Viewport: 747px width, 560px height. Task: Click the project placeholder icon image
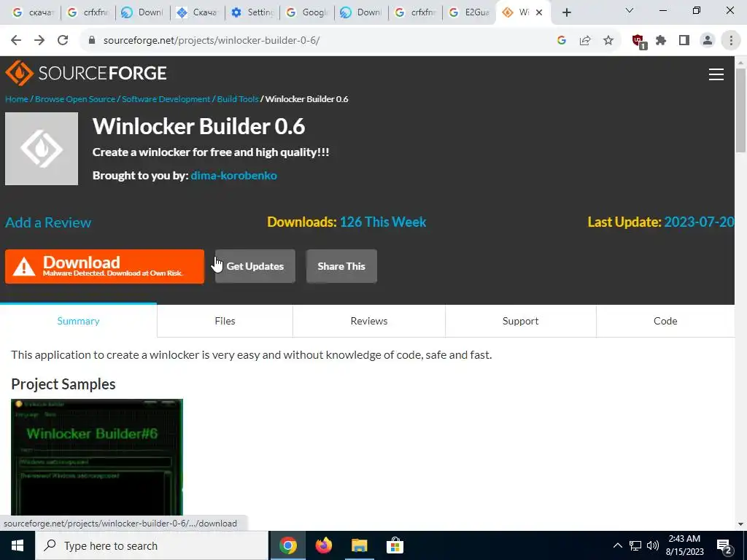pyautogui.click(x=42, y=149)
